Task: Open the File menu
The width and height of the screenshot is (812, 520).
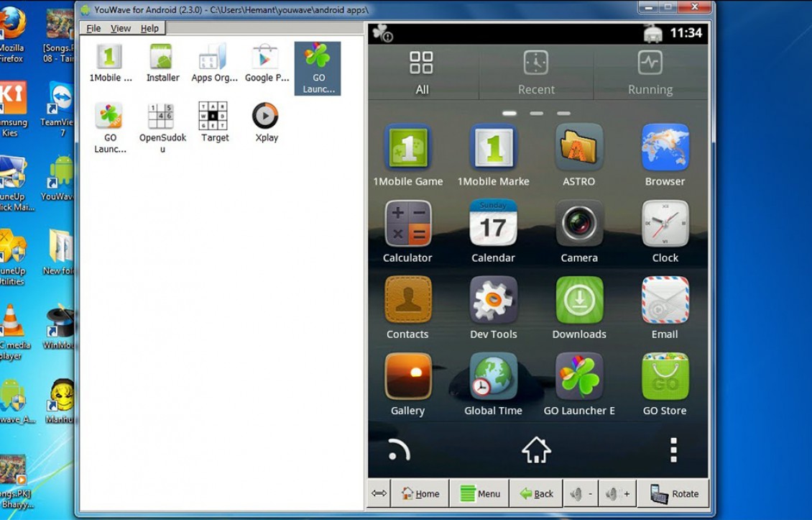Action: pos(93,29)
